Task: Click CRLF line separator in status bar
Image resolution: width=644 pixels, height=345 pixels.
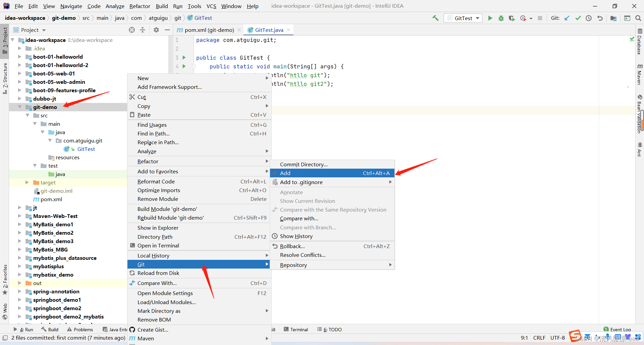Action: click(x=539, y=338)
